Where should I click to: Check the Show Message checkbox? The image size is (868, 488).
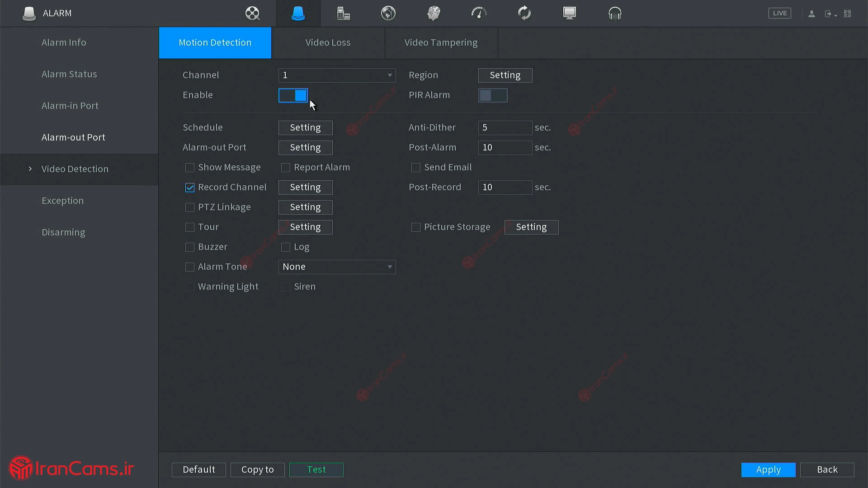pyautogui.click(x=190, y=168)
